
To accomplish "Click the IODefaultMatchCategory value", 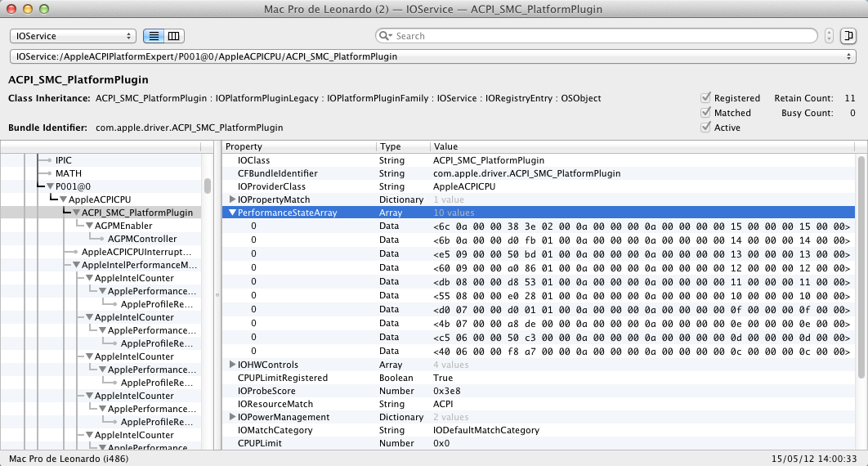I will (486, 430).
